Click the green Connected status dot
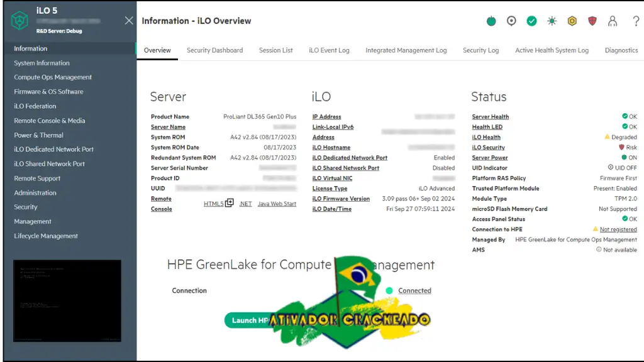Image resolution: width=644 pixels, height=362 pixels. coord(389,290)
